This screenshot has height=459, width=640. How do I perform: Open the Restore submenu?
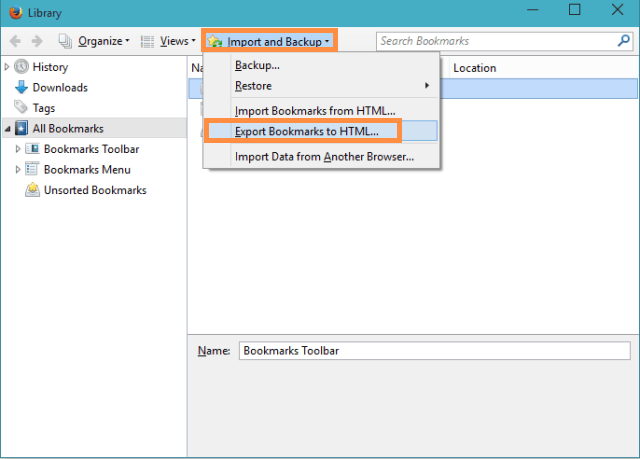click(321, 86)
